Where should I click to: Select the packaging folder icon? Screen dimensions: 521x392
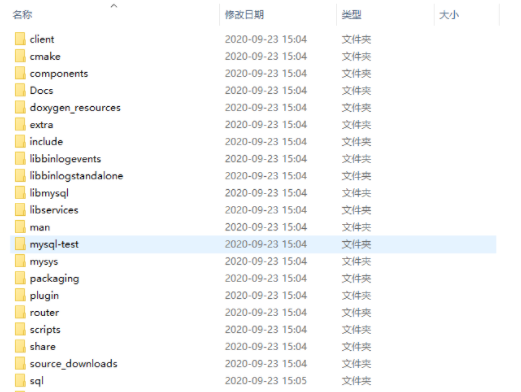20,278
